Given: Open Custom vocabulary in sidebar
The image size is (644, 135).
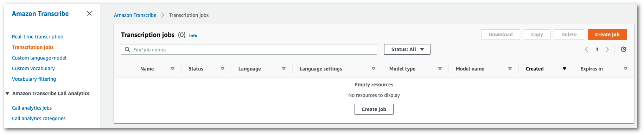Looking at the screenshot, I should (33, 68).
